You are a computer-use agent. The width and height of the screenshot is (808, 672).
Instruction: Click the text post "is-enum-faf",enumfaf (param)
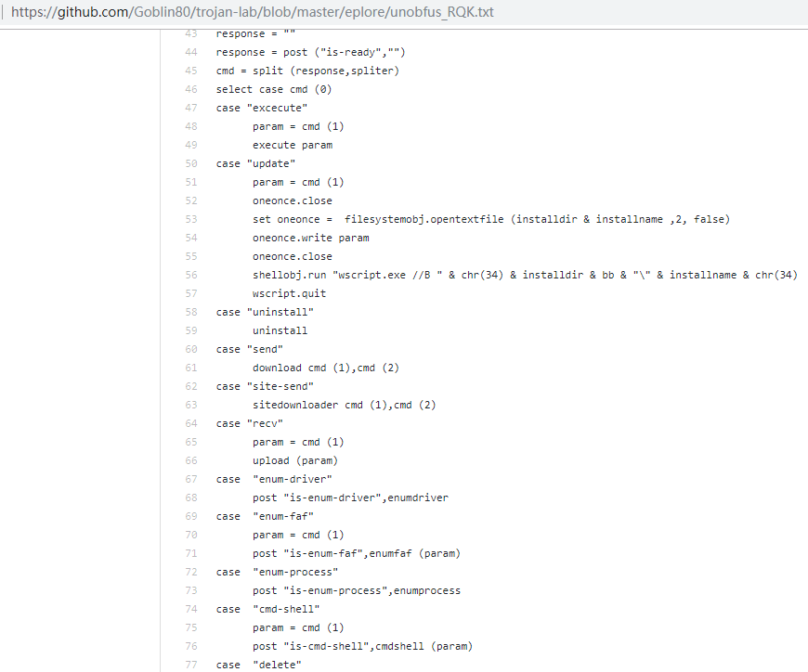357,553
